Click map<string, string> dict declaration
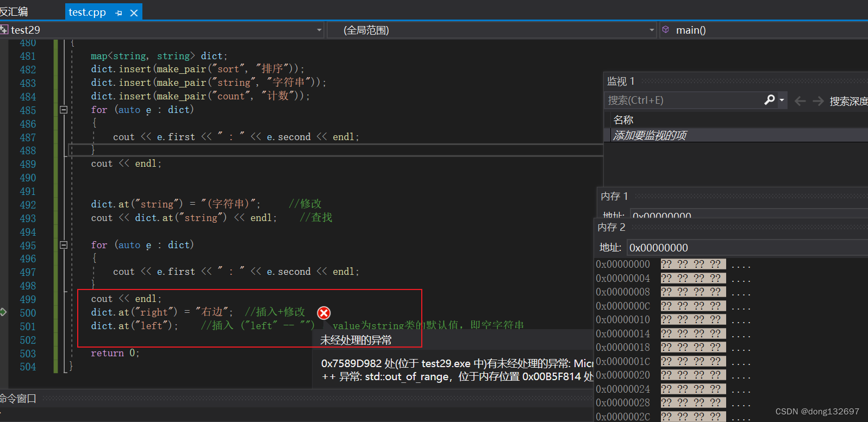868x422 pixels. tap(159, 56)
